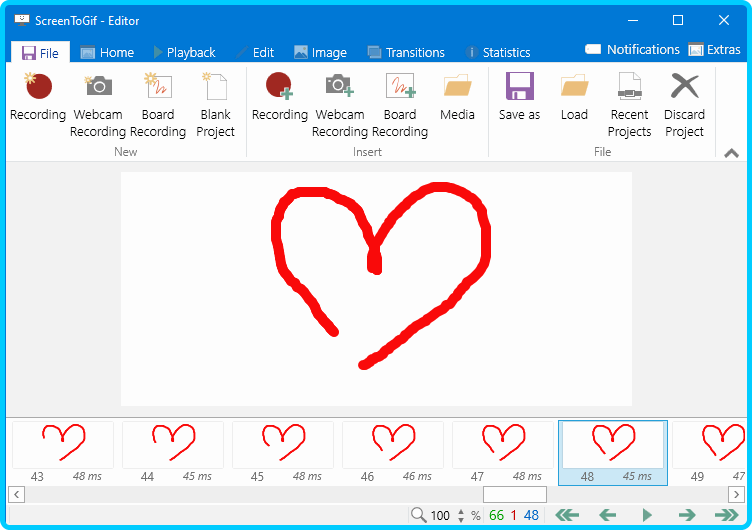
Task: Open the Statistics tab
Action: pos(498,52)
